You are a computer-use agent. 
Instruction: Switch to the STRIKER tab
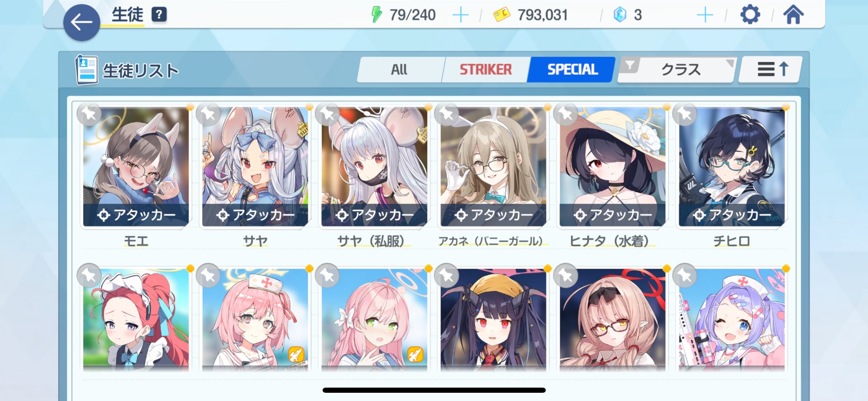tap(486, 69)
